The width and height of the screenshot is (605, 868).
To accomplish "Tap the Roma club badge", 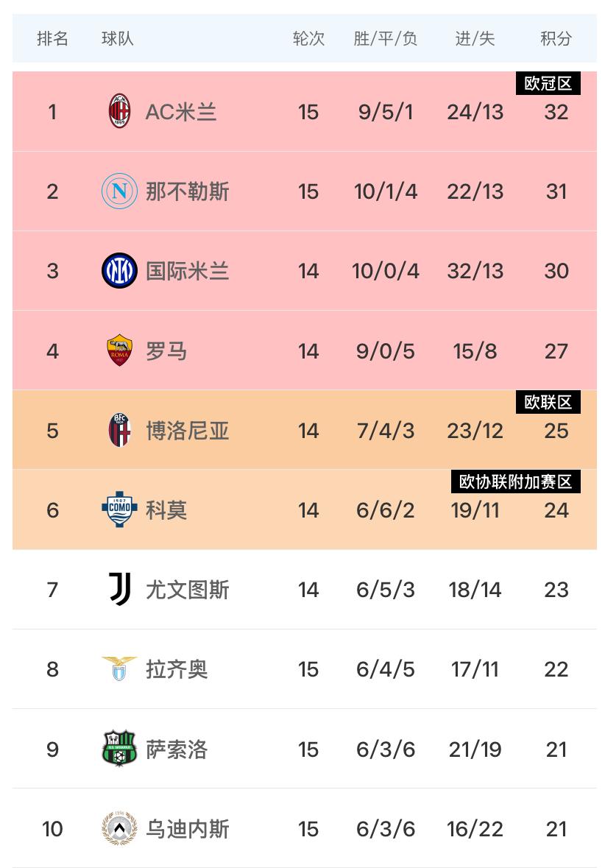I will [x=119, y=350].
